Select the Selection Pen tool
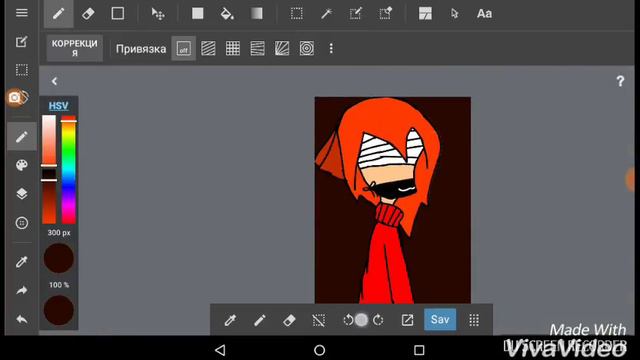Viewport: 640px width, 360px height. pyautogui.click(x=356, y=13)
